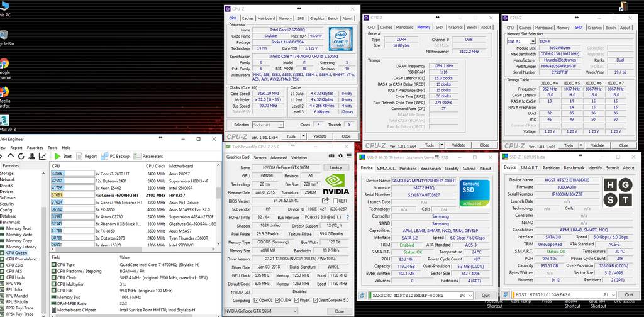The height and width of the screenshot is (317, 644).
Task: Select FPU Julia benchmark in AIDA64 tree
Action: pyautogui.click(x=14, y=289)
